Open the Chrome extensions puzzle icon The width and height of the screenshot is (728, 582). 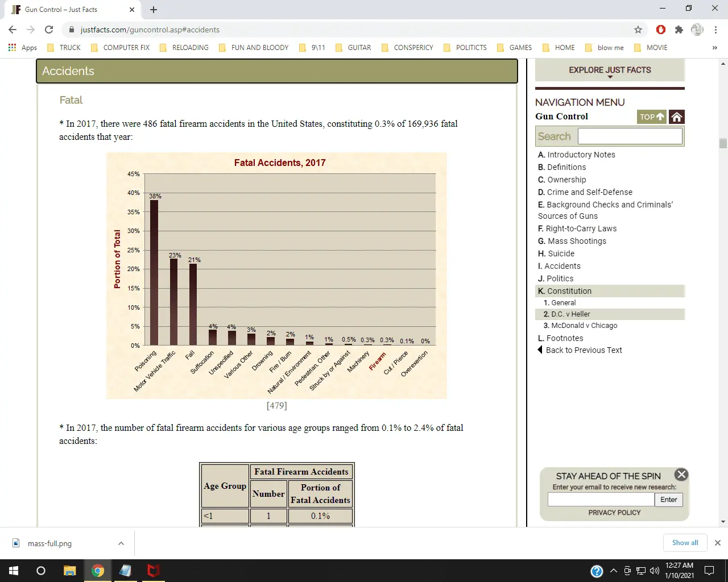click(x=679, y=30)
